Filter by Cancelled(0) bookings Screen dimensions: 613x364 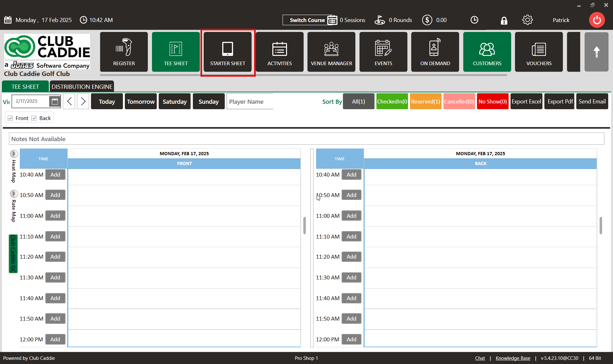coord(459,101)
